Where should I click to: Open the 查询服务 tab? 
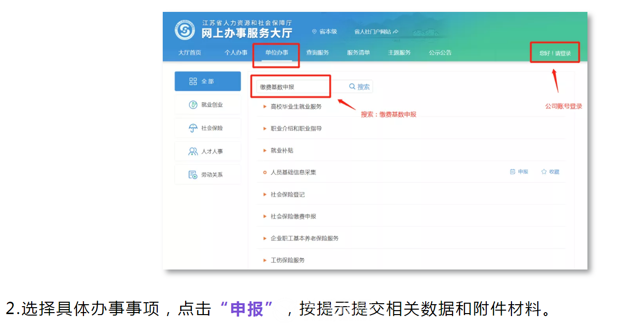point(318,53)
